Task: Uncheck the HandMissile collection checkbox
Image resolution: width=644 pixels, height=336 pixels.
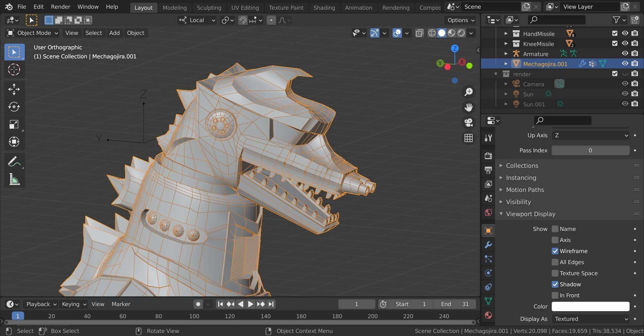Action: (615, 33)
